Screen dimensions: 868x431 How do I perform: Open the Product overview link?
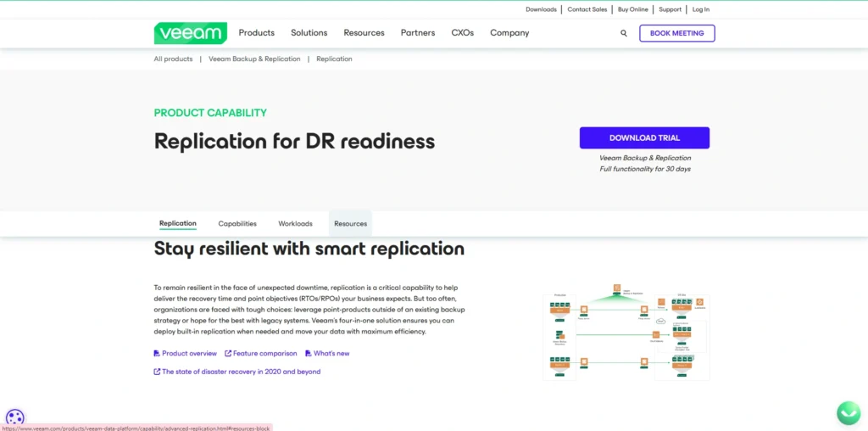tap(189, 354)
